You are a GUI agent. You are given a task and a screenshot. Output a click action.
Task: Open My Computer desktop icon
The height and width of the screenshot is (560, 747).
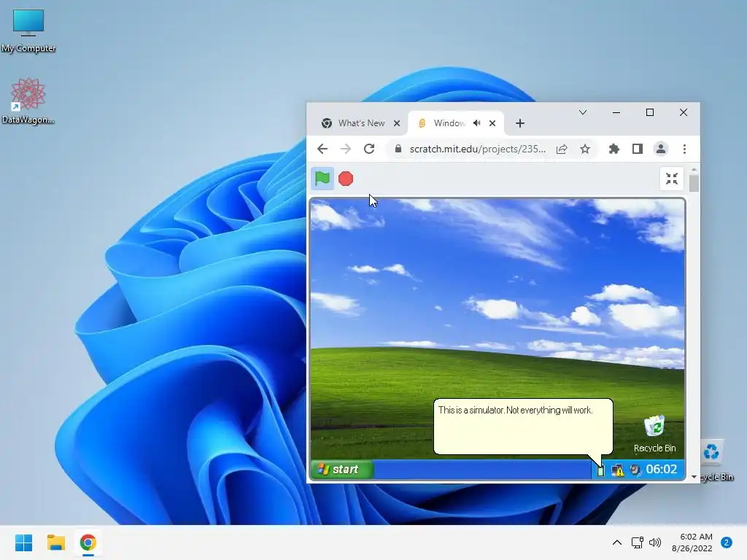pyautogui.click(x=28, y=30)
